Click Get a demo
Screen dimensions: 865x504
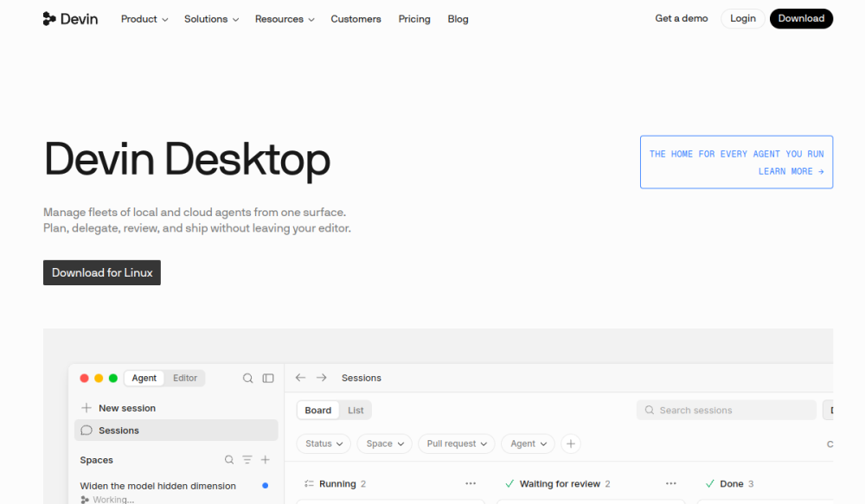682,19
